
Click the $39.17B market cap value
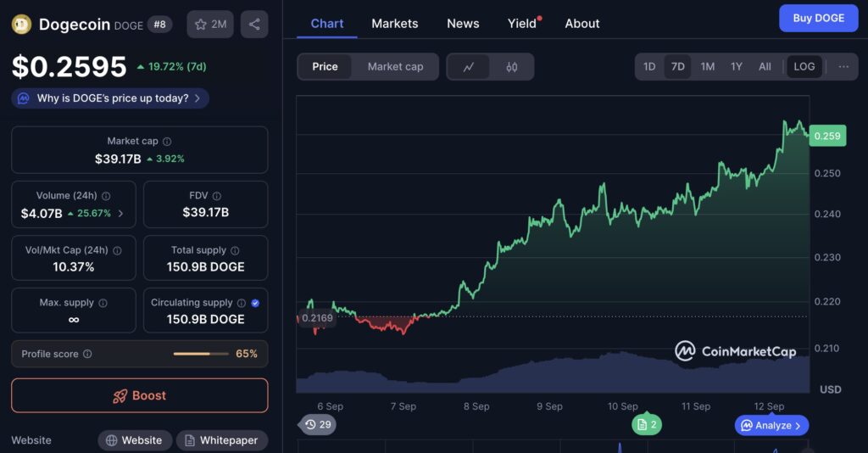coord(118,159)
